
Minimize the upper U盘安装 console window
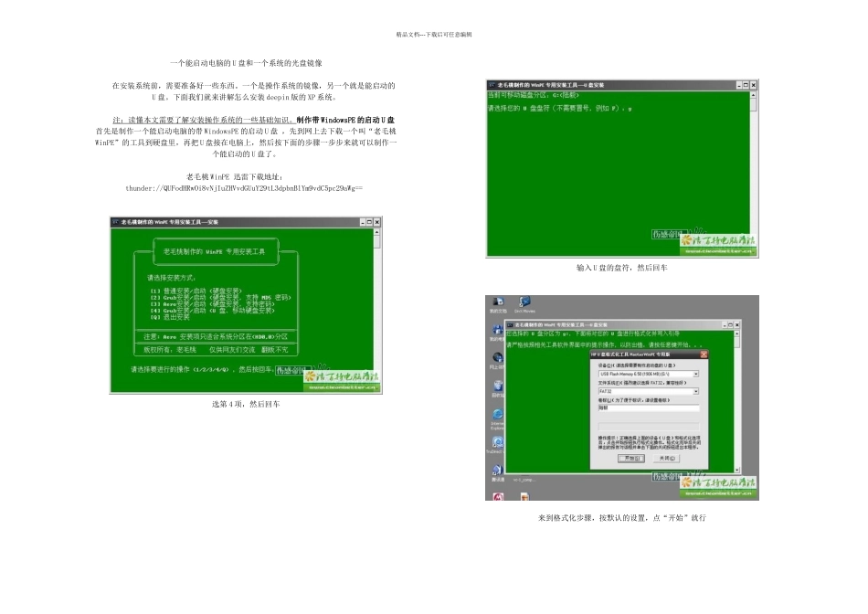click(x=739, y=85)
